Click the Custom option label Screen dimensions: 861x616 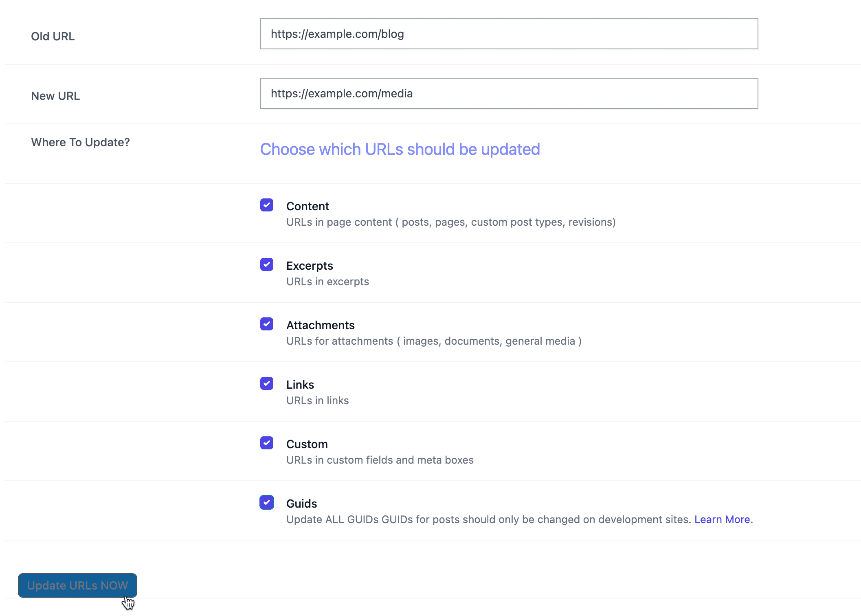pyautogui.click(x=307, y=444)
